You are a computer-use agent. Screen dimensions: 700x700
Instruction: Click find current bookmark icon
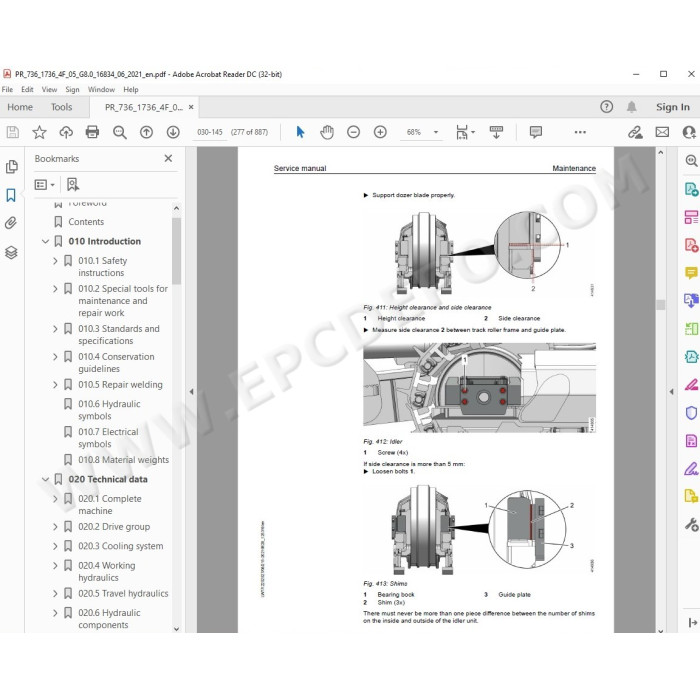coord(72,184)
